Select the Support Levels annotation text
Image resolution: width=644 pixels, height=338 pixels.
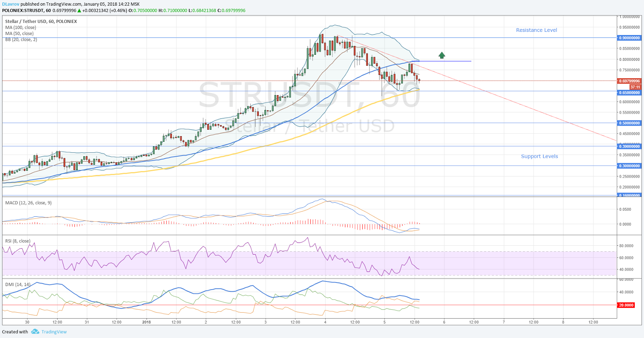(539, 156)
